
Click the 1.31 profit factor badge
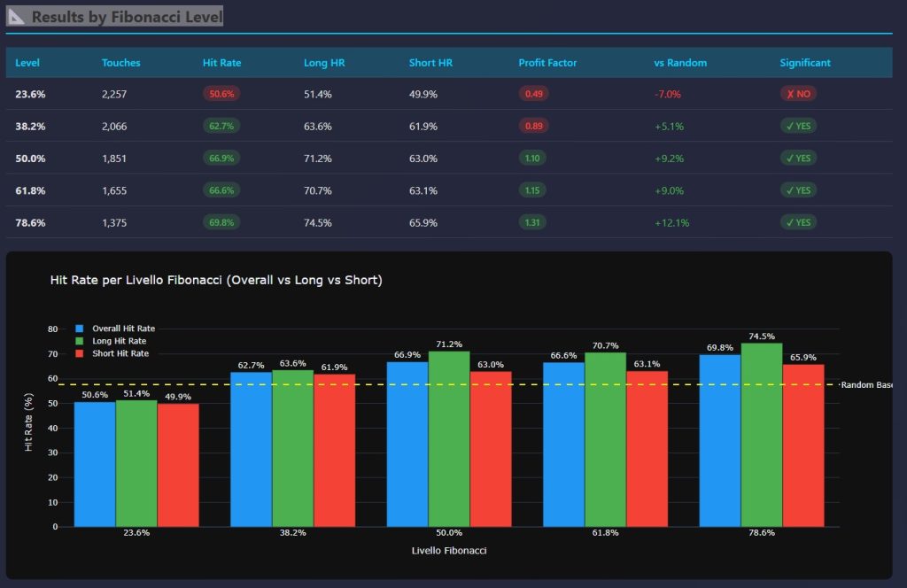[x=532, y=222]
